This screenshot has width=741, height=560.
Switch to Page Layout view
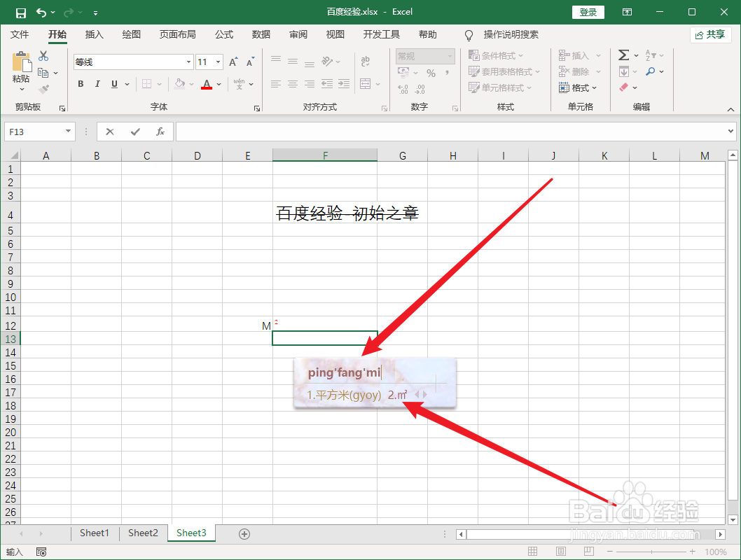[561, 552]
